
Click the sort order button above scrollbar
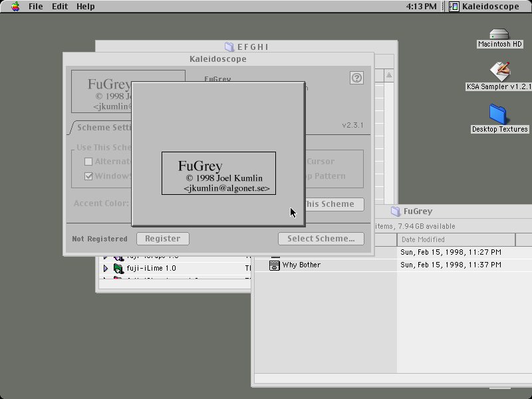[389, 75]
